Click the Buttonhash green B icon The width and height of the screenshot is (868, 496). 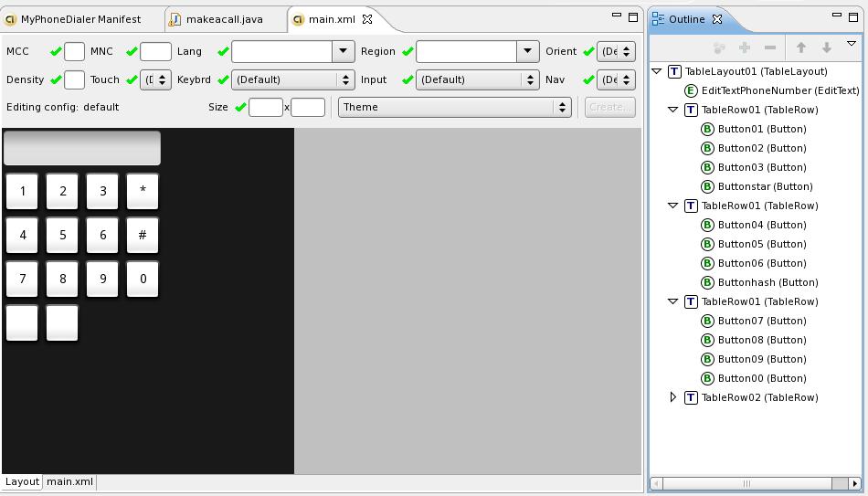707,282
